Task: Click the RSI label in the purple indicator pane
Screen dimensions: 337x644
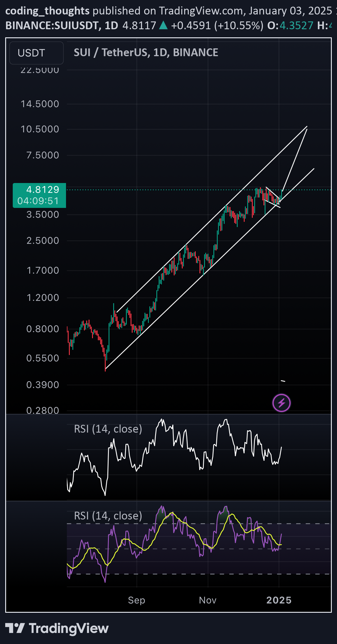Action: tap(108, 516)
